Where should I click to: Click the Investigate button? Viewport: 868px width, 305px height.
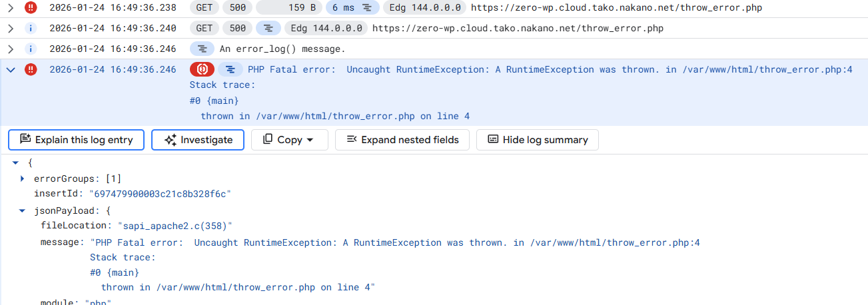[x=198, y=140]
